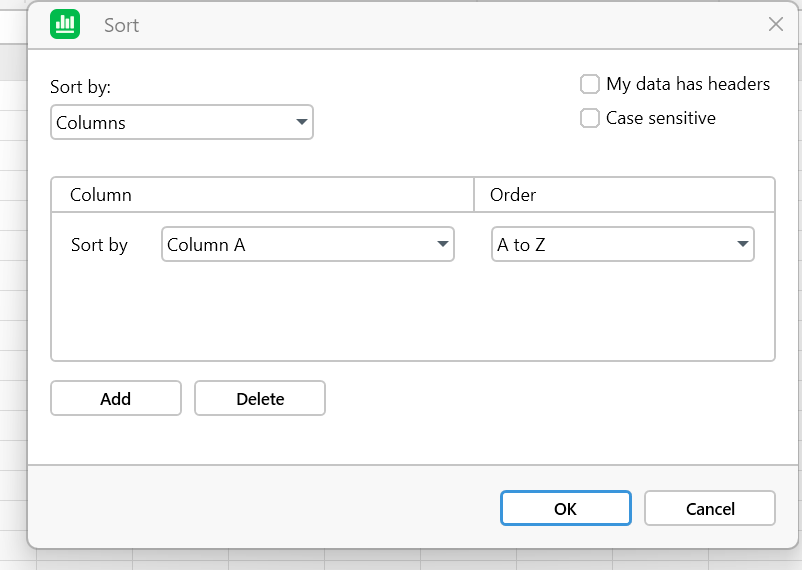Screen dimensions: 802x570
Task: Open the Columns sort-by dropdown
Action: [x=181, y=123]
